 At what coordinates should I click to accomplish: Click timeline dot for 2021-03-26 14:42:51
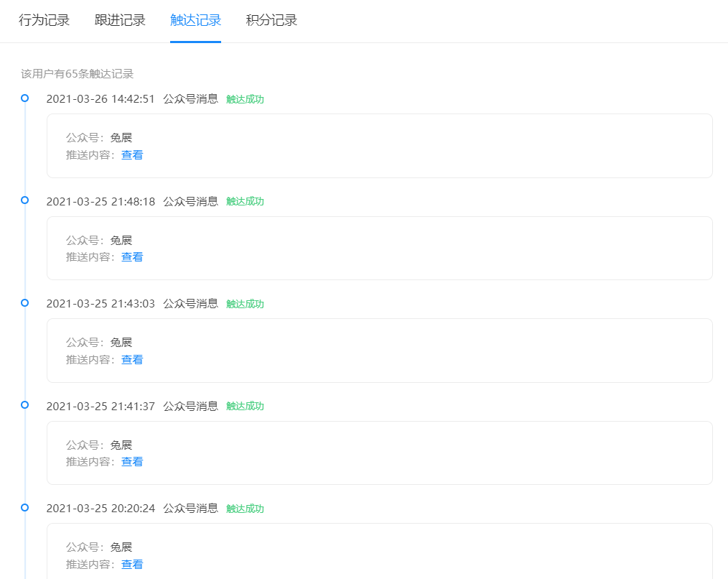tap(25, 98)
